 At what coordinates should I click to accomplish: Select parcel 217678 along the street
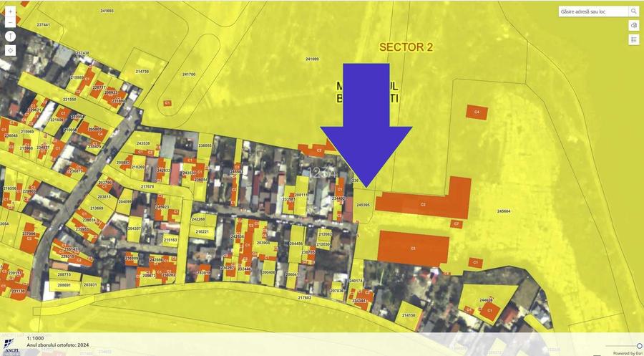coord(147,186)
